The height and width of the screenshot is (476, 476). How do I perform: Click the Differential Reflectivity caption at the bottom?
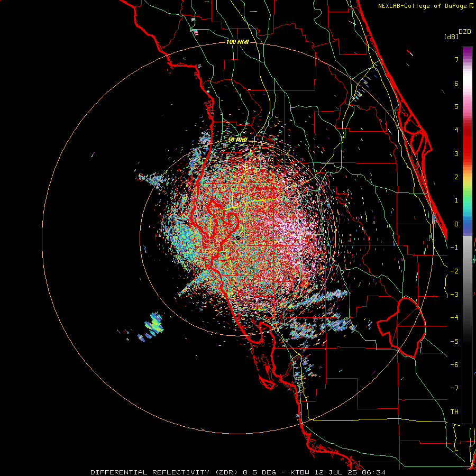(x=237, y=472)
